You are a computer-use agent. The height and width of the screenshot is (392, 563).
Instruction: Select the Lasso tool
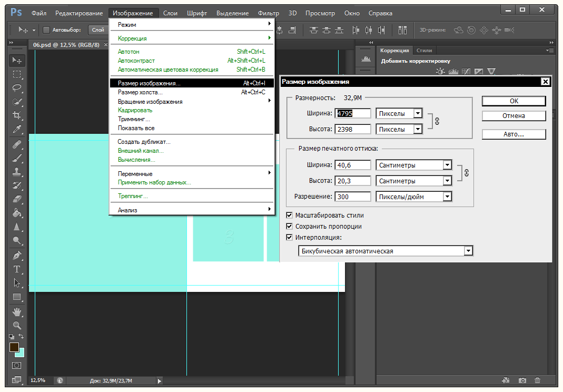(x=17, y=88)
